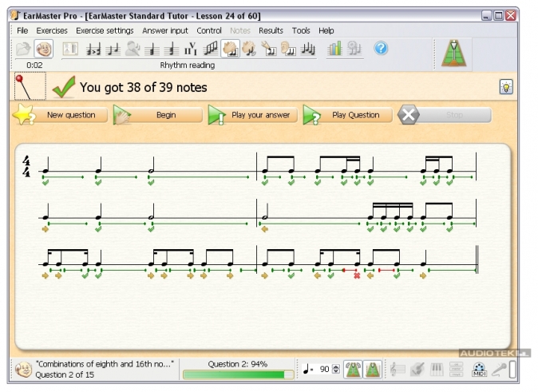Open the Results menu
The image size is (538, 392).
[x=271, y=30]
